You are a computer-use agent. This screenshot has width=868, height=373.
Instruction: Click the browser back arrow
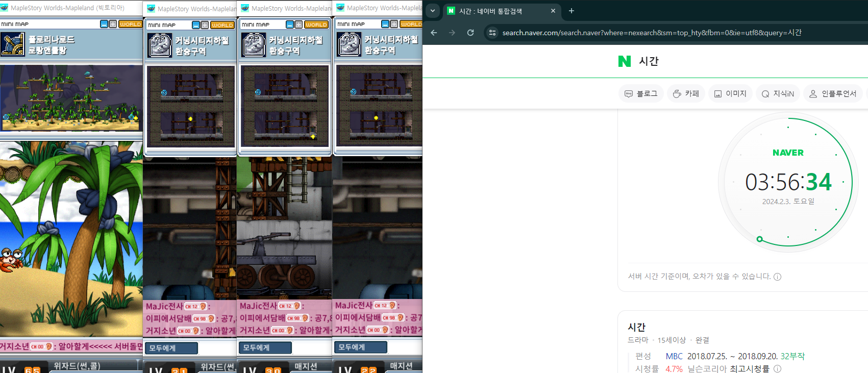click(434, 33)
